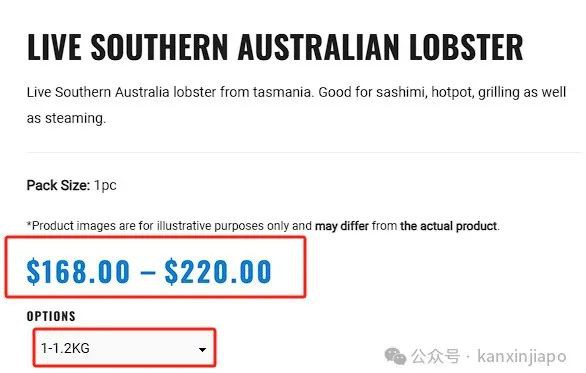Click the WeChat logo icon in watermark
Viewport: 586px width, 373px height.
[x=395, y=356]
